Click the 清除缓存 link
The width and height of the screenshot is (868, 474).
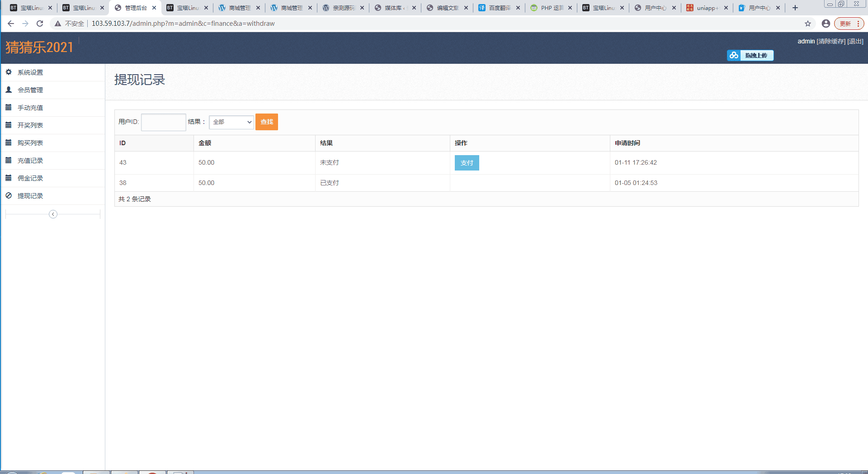click(831, 41)
